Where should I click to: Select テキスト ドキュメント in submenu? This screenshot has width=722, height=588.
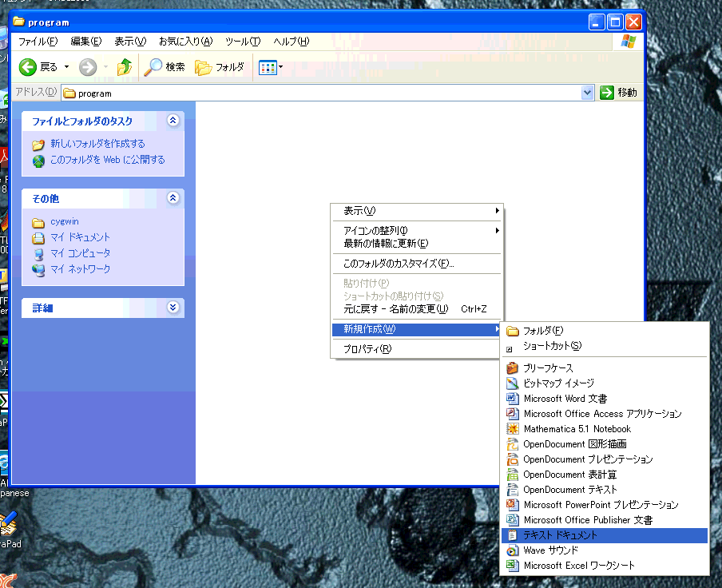click(604, 535)
